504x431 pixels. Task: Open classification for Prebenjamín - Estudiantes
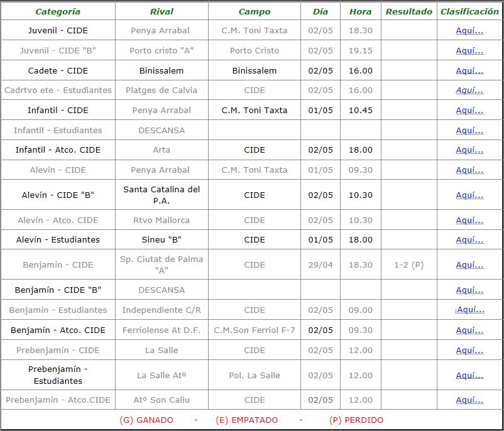point(469,375)
